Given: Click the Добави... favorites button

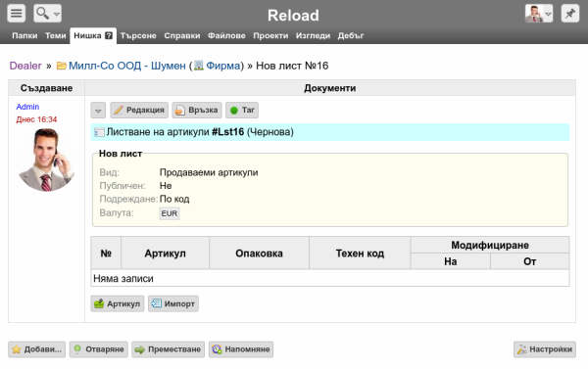Looking at the screenshot, I should tap(37, 349).
